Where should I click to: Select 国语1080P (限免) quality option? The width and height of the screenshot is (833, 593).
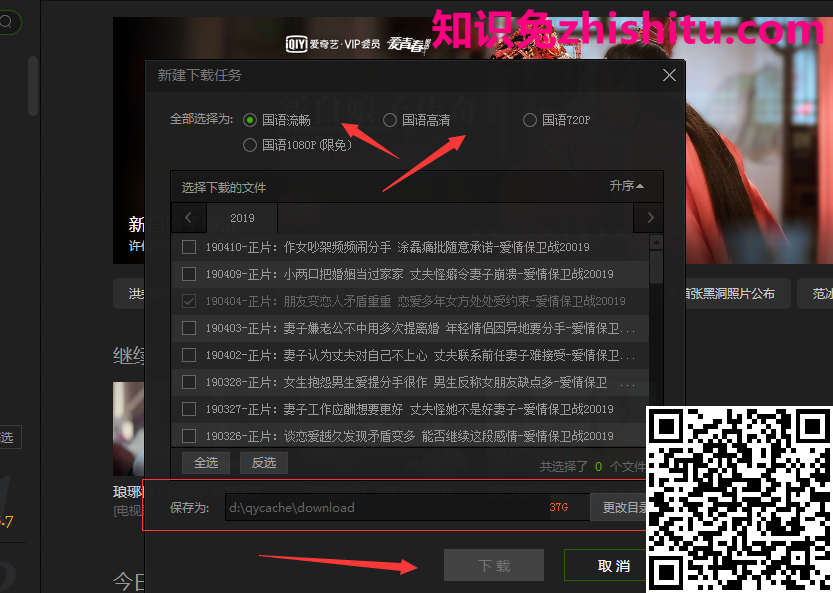(250, 145)
